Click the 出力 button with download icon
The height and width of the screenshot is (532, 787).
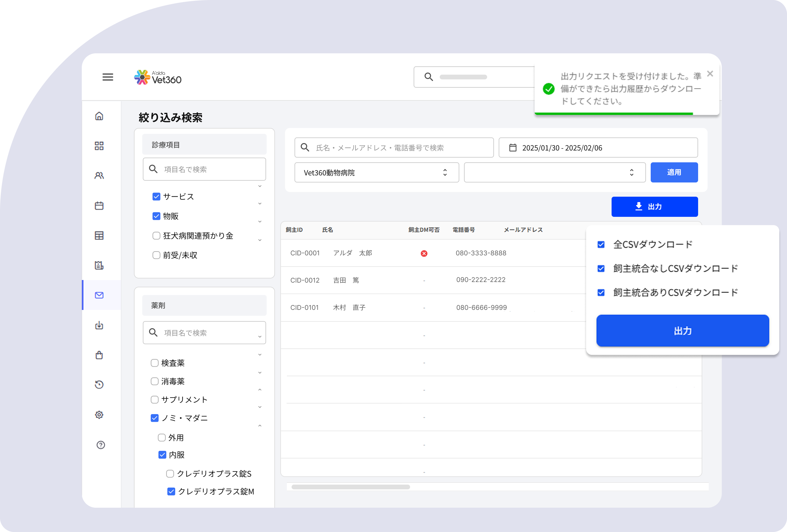coord(654,207)
